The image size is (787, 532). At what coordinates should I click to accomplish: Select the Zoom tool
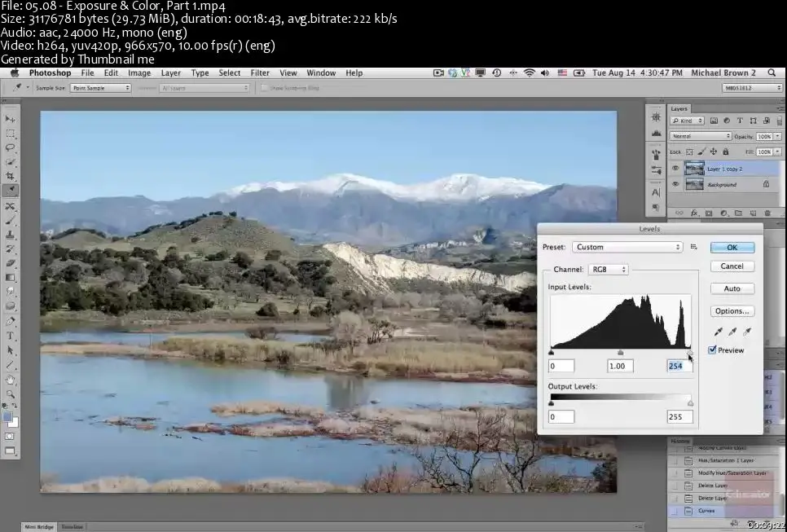10,394
